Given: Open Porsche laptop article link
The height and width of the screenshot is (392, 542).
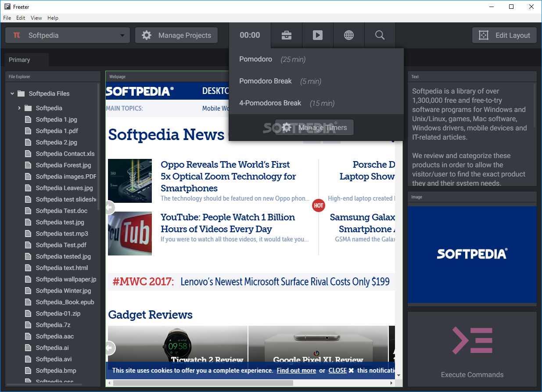Looking at the screenshot, I should [367, 170].
